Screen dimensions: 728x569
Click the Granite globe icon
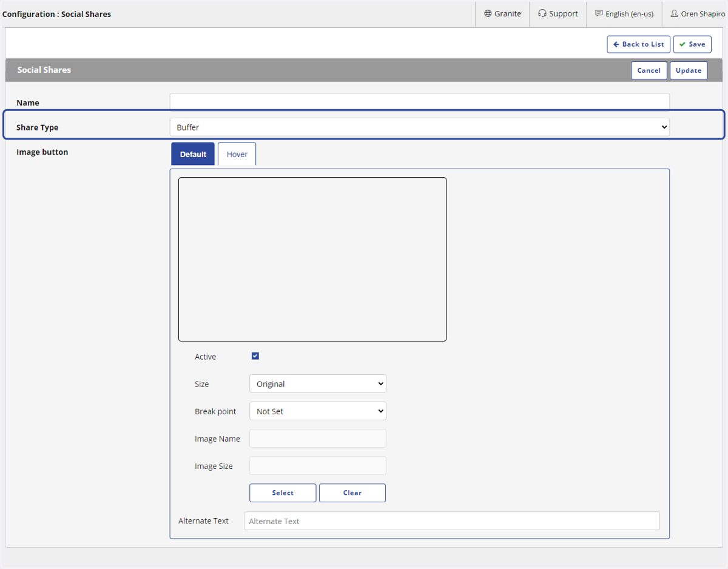(488, 13)
